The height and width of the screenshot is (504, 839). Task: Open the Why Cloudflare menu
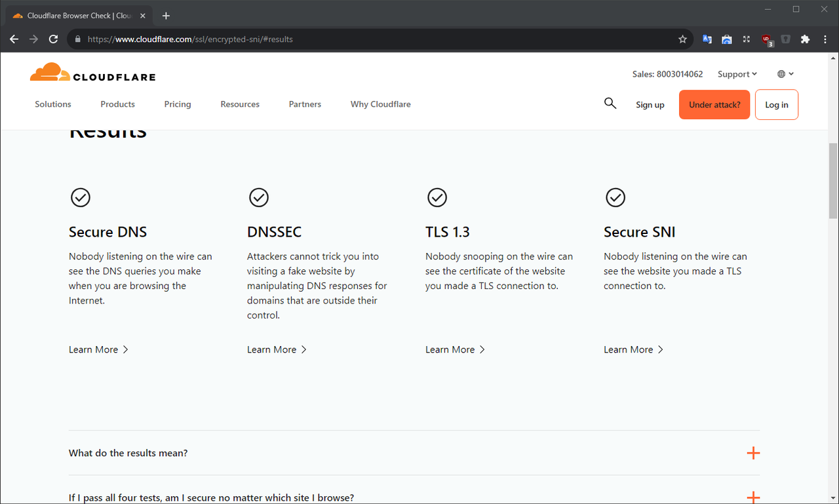(x=381, y=104)
